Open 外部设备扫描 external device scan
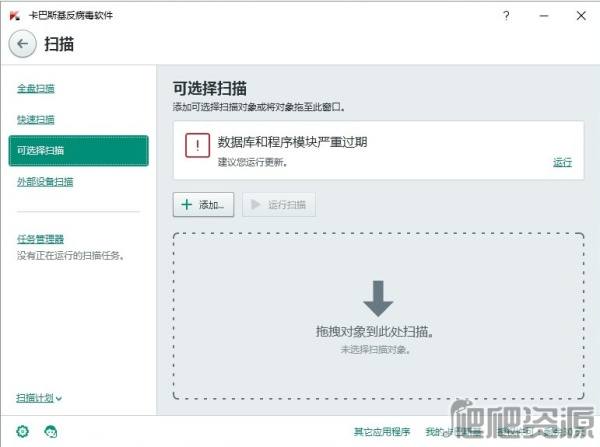Image resolution: width=600 pixels, height=447 pixels. (x=45, y=181)
